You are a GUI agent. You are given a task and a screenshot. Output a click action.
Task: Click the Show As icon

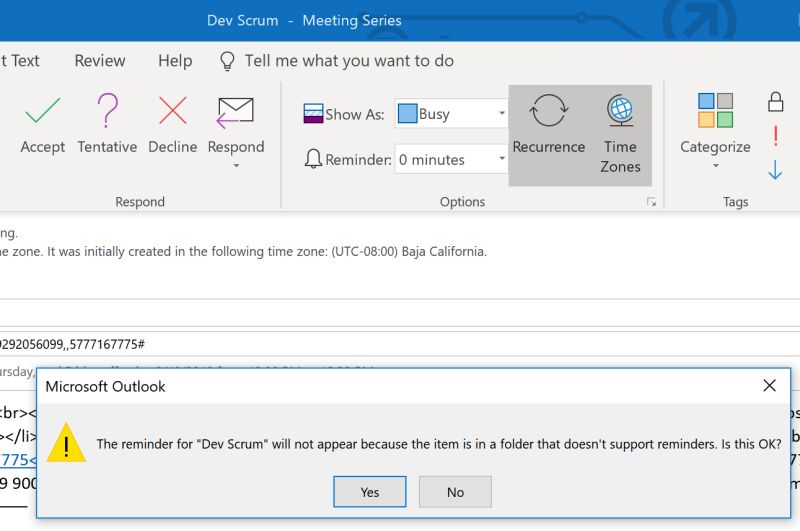tap(313, 113)
